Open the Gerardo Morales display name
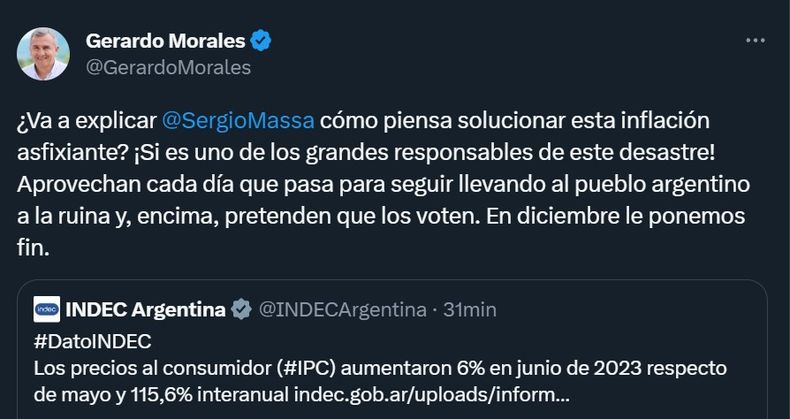This screenshot has height=419, width=790. pyautogui.click(x=166, y=41)
